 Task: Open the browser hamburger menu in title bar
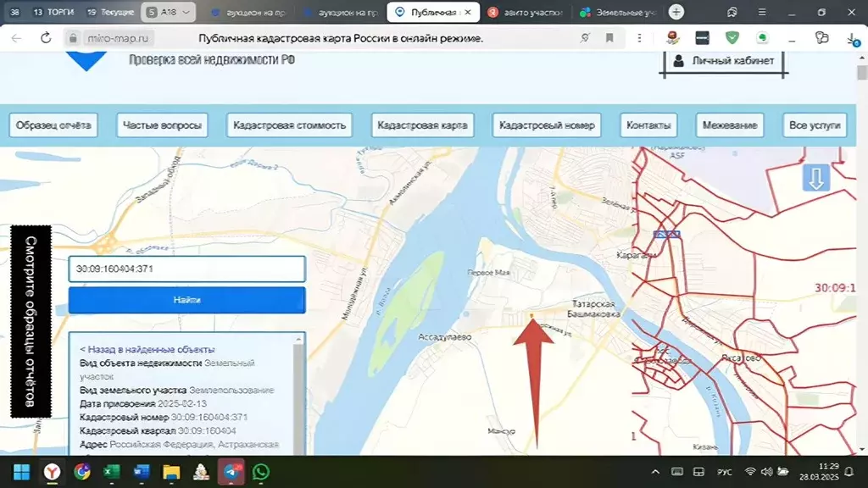[x=762, y=12]
